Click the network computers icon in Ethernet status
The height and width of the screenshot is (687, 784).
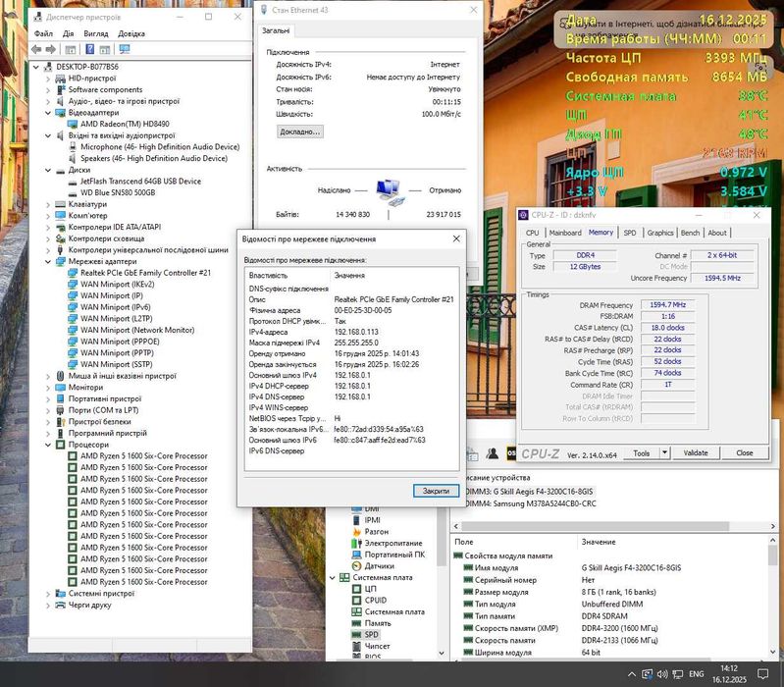point(390,191)
